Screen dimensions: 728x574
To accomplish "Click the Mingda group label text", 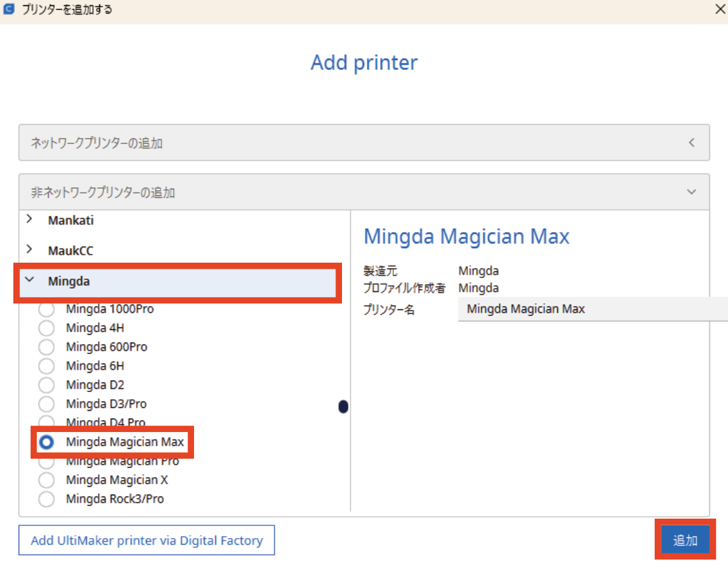I will pos(69,281).
